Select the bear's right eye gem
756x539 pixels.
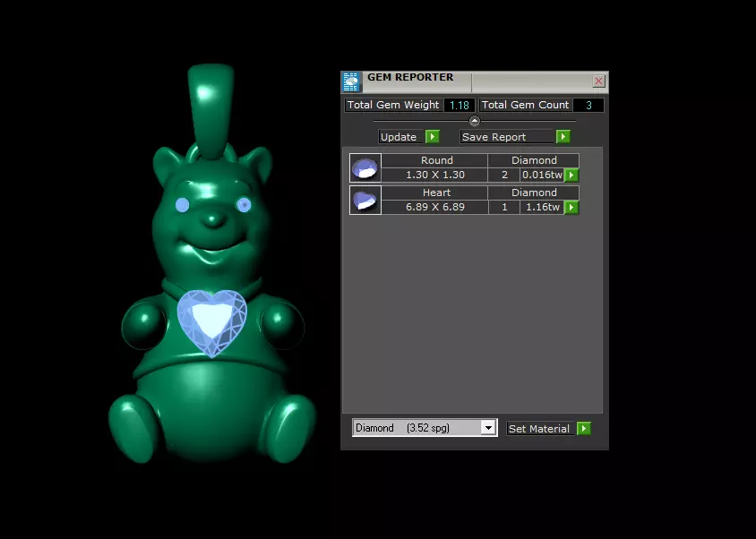coord(244,205)
